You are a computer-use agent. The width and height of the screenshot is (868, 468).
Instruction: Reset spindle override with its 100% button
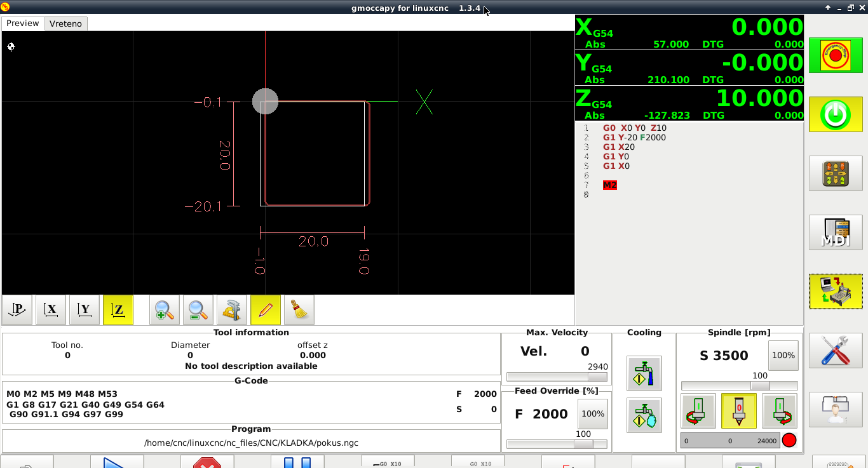(x=783, y=356)
